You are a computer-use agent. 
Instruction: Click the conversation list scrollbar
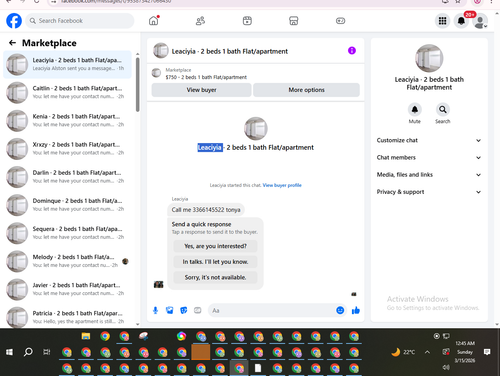138,85
